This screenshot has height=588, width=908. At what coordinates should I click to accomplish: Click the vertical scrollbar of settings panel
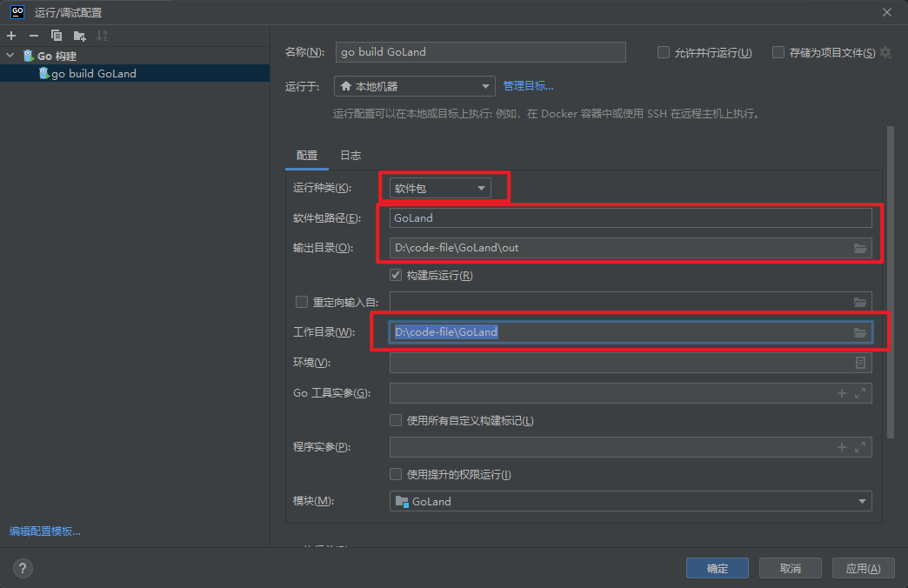(x=891, y=283)
